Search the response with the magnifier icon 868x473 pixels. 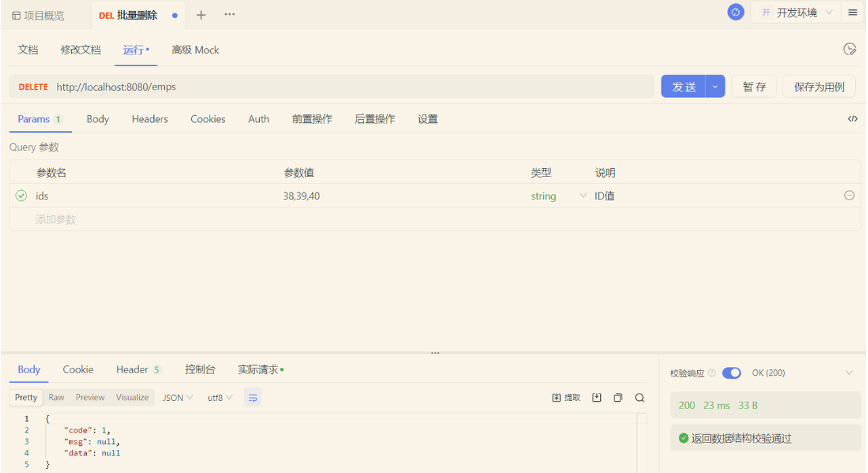(639, 397)
